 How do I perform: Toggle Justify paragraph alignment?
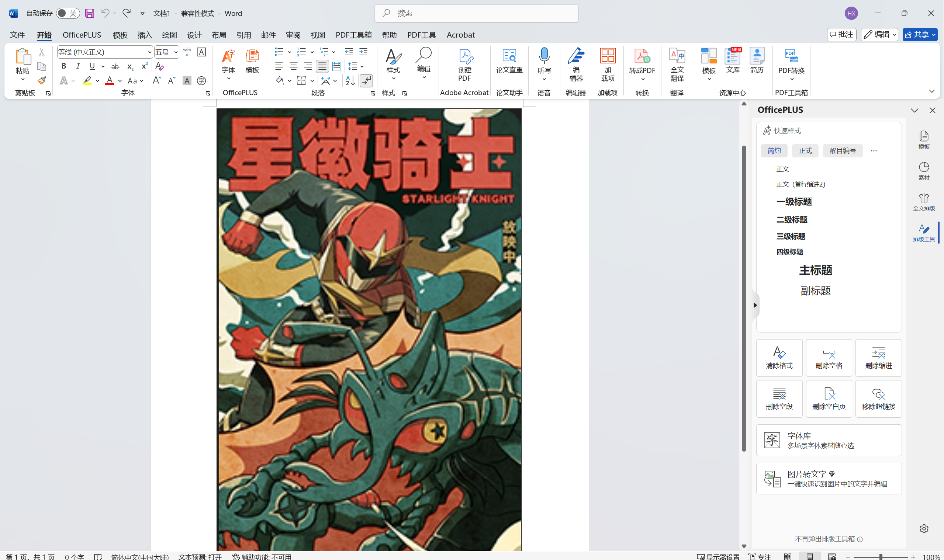[322, 66]
